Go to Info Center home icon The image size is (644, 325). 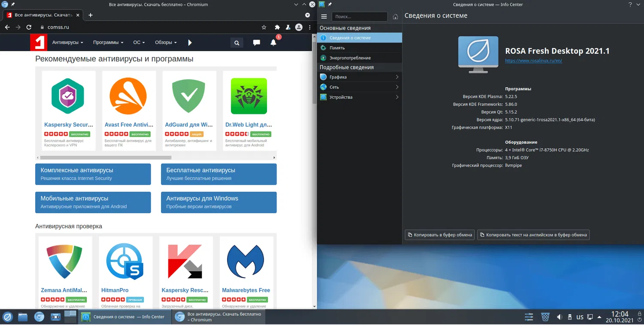tap(395, 17)
